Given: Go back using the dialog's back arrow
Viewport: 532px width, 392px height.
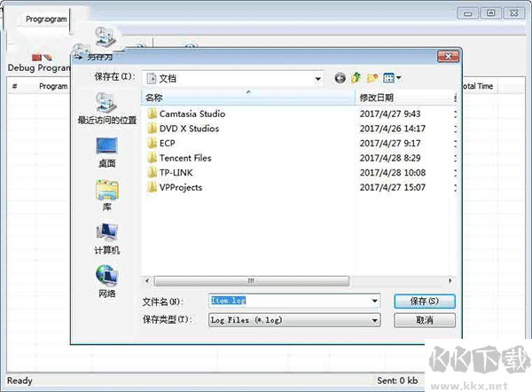Looking at the screenshot, I should pyautogui.click(x=340, y=78).
